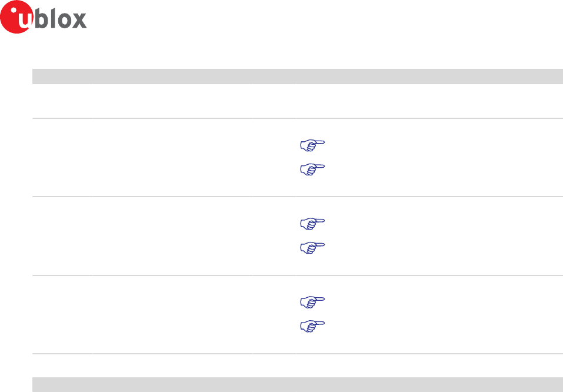This screenshot has height=392, width=563.
Task: Select the lower pointing-hand note icon in third row
Action: tap(312, 248)
